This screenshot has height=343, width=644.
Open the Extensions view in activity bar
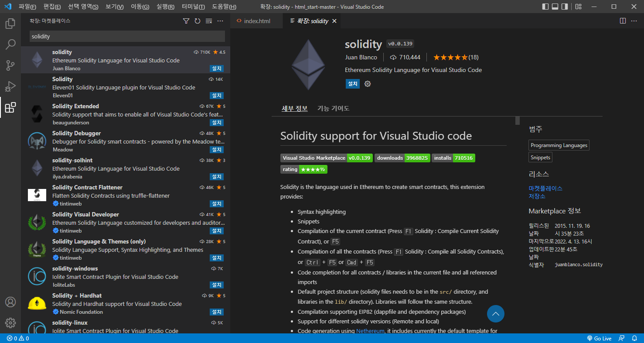10,107
